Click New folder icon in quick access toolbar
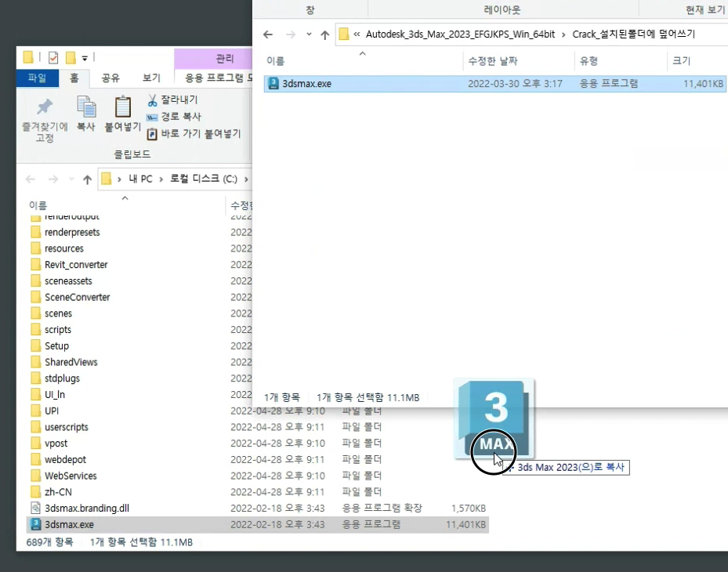 click(x=71, y=58)
